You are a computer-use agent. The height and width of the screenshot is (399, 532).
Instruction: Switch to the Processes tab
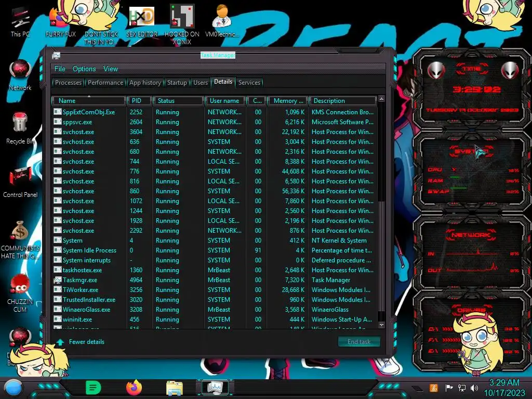point(68,83)
